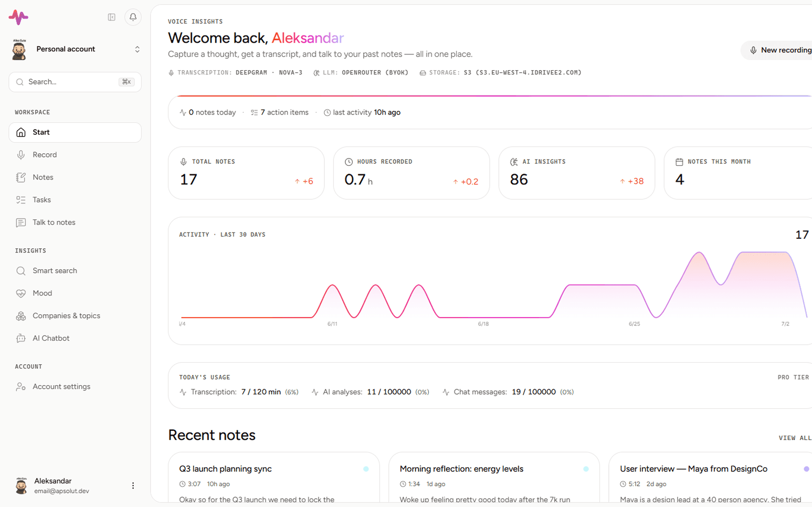Focus the Search input field

(x=75, y=82)
